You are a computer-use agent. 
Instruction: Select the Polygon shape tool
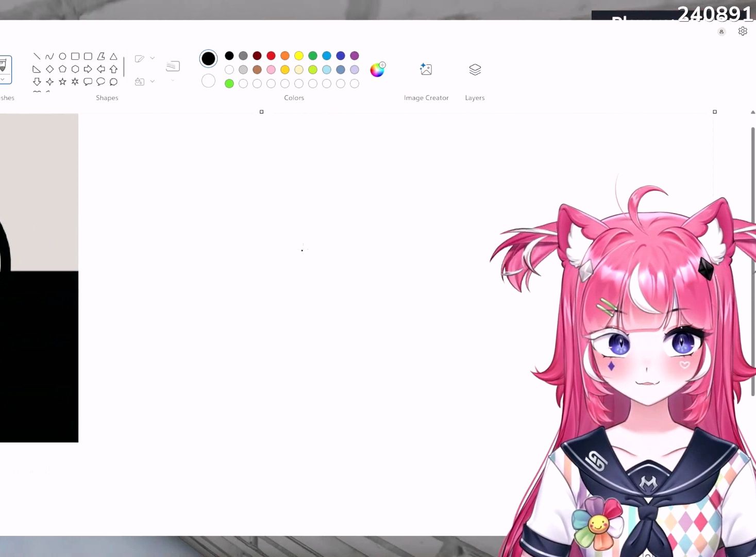pyautogui.click(x=101, y=56)
